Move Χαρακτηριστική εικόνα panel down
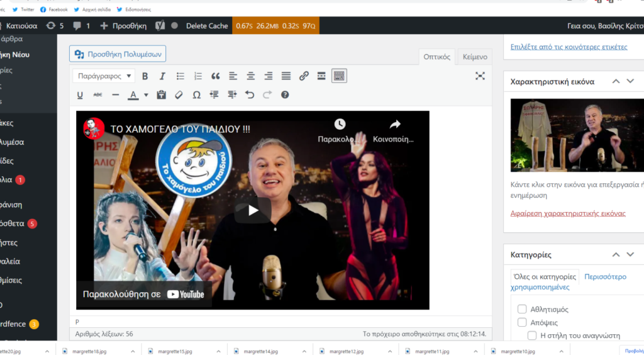Screen dimensions: 644x355 pyautogui.click(x=630, y=81)
